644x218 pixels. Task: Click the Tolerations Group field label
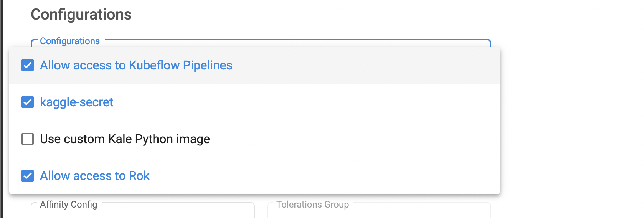312,205
